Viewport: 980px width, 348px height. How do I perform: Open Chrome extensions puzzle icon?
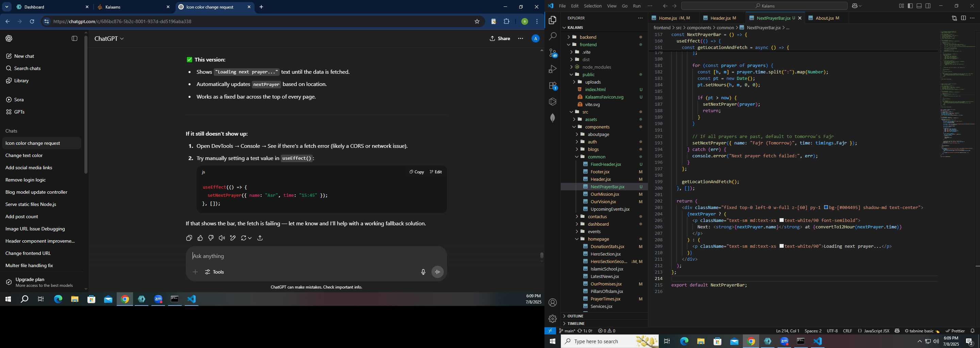click(x=507, y=22)
